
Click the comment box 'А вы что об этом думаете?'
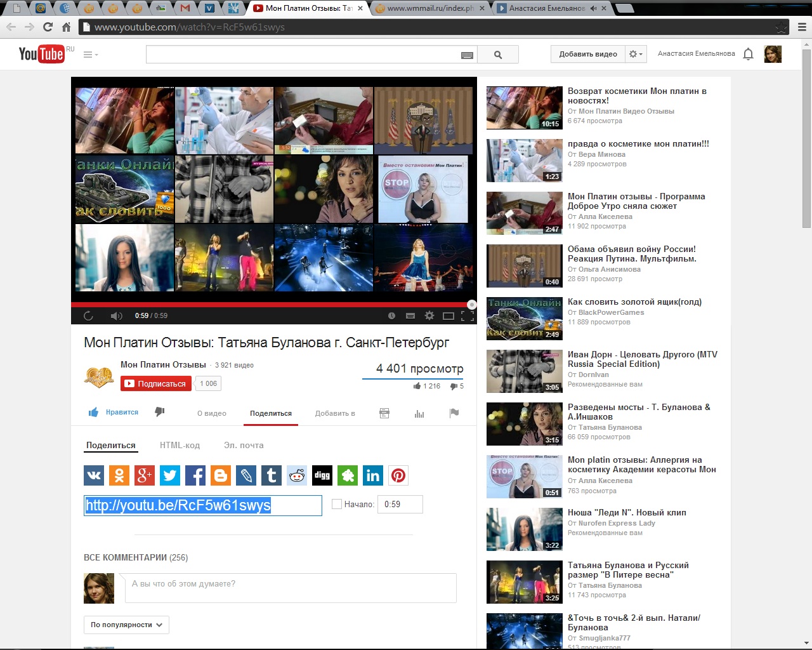(x=291, y=588)
